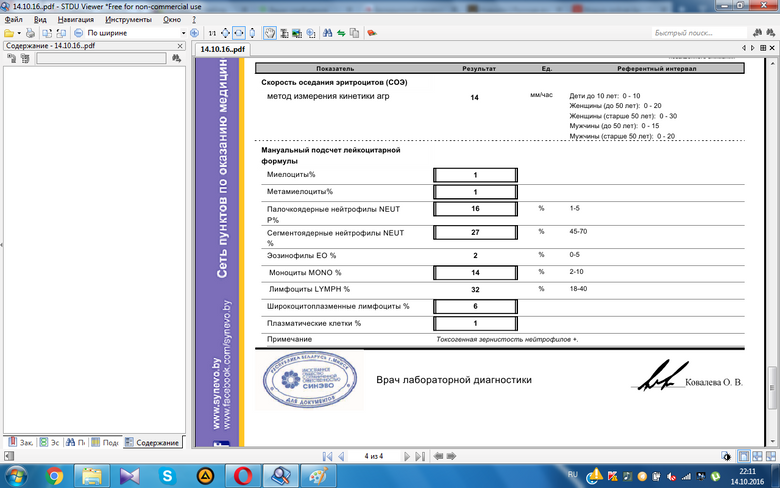Screen dimensions: 780x488
Task: Open the Файл menu
Action: click(x=12, y=19)
